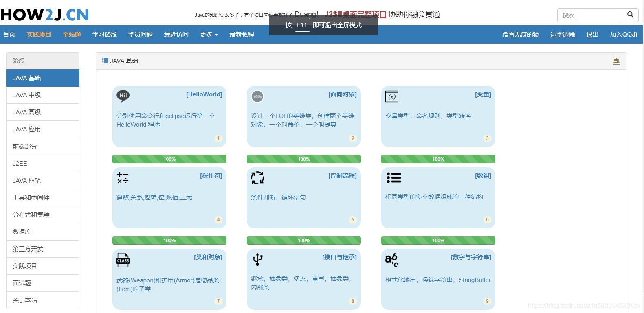Click the 数组 list icon

click(393, 177)
